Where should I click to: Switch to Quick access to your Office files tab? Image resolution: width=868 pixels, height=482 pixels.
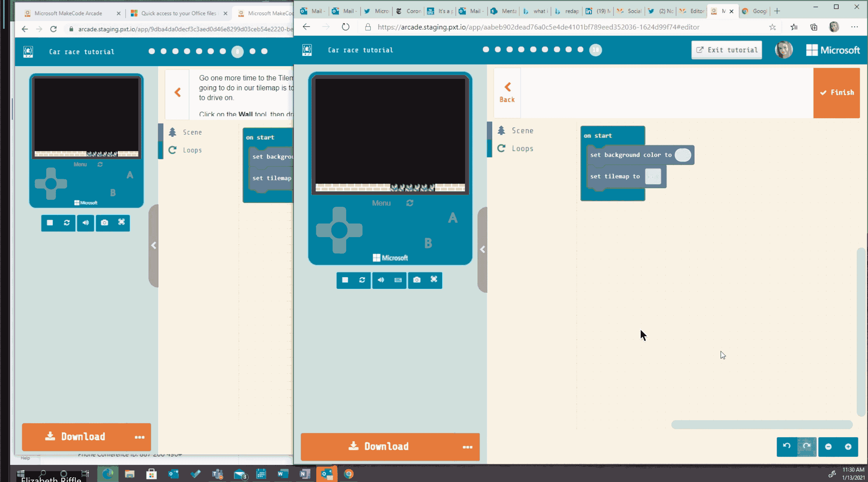178,13
